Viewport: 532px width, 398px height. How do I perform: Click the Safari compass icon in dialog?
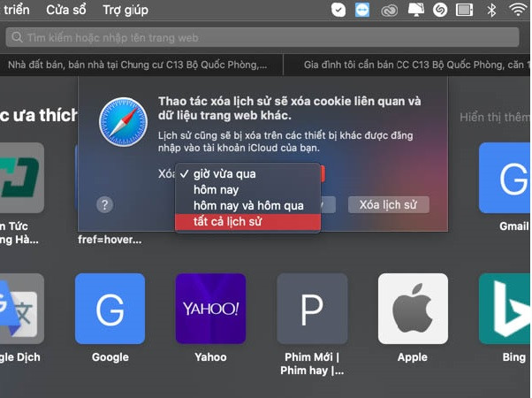(x=124, y=122)
